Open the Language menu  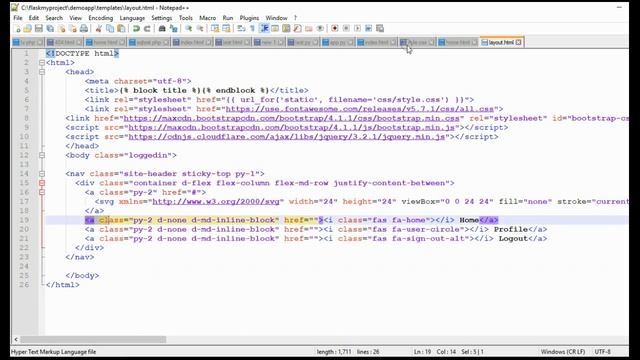coord(132,18)
